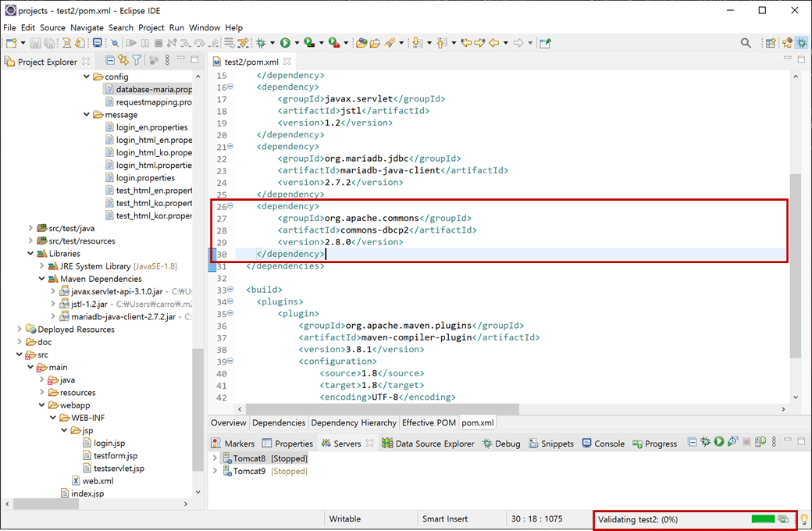The height and width of the screenshot is (531, 812).
Task: Click the Debug bug toolbar icon
Action: 261,43
